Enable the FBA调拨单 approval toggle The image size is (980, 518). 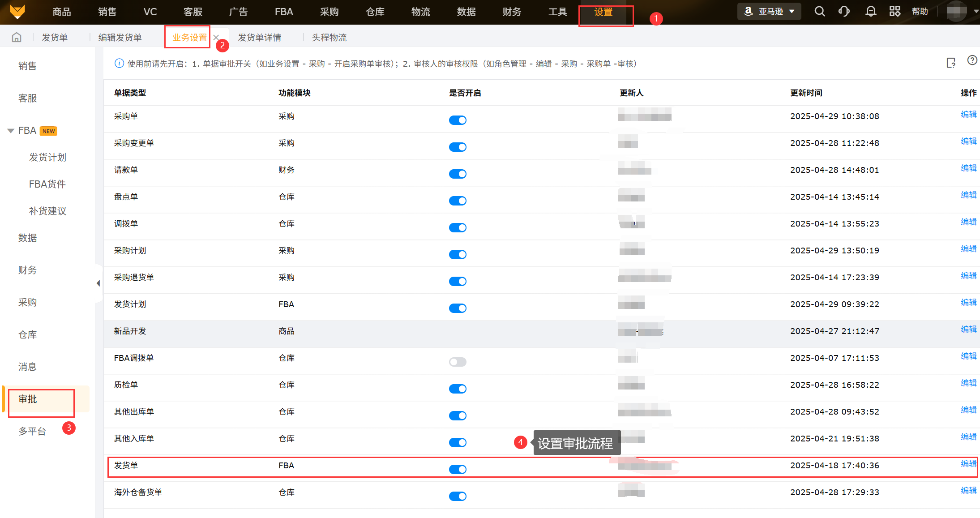click(x=458, y=362)
